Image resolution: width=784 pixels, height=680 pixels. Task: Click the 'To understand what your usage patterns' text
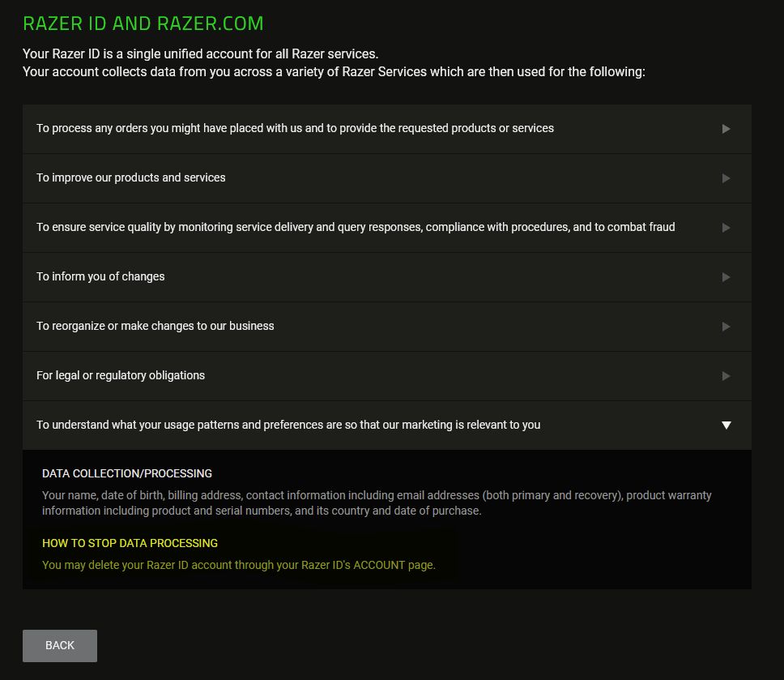pyautogui.click(x=288, y=425)
